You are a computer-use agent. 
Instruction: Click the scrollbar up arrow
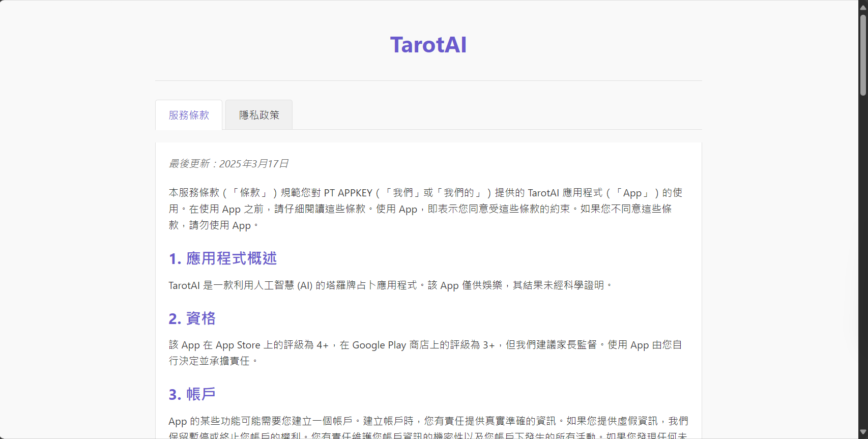(x=863, y=7)
